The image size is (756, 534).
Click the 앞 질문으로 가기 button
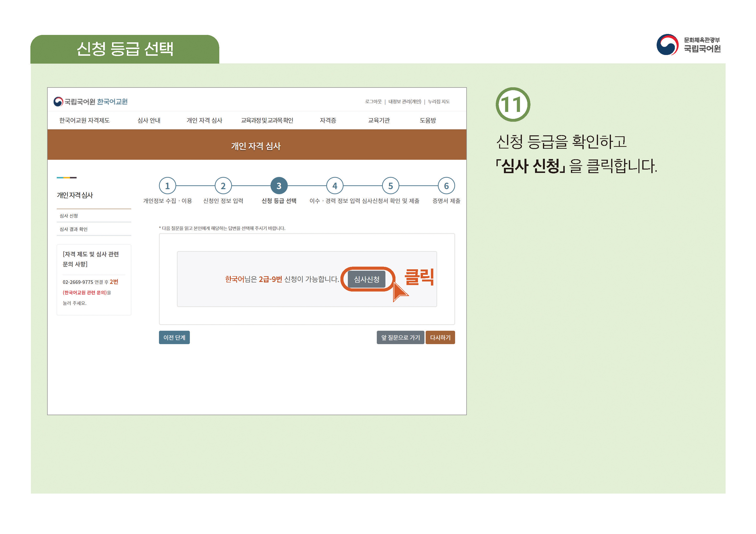(401, 337)
